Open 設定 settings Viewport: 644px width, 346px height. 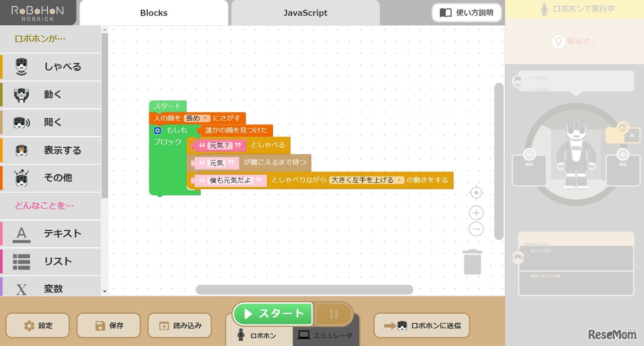[38, 325]
